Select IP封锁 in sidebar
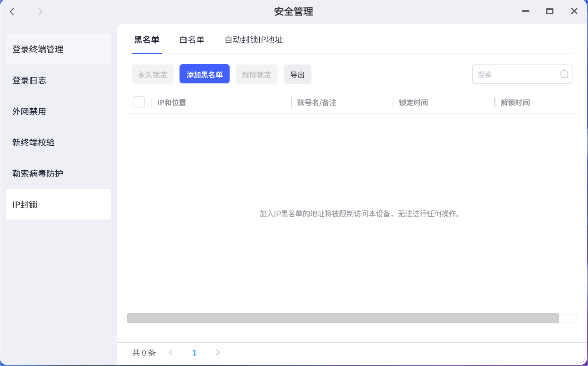588x366 pixels. point(58,204)
